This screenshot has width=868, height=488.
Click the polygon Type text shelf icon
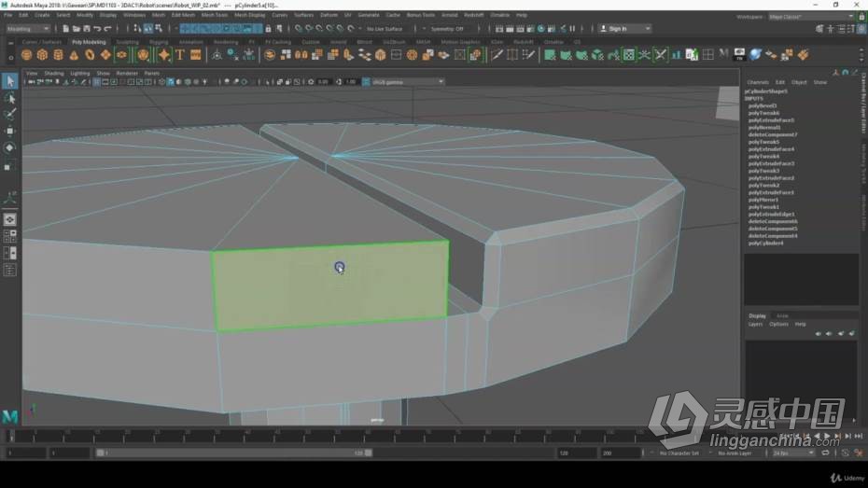[180, 55]
